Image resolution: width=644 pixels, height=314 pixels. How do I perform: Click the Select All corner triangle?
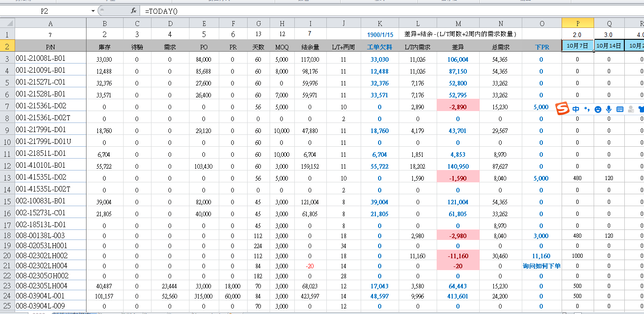(x=7, y=23)
